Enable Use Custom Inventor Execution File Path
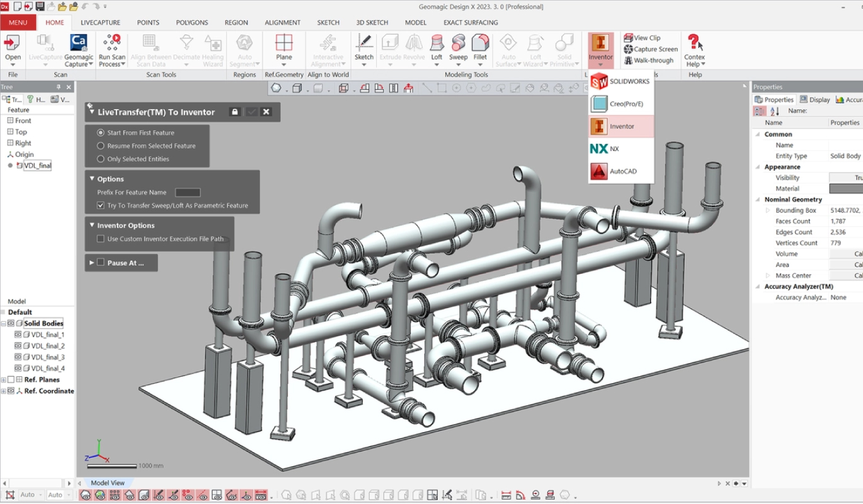 (101, 239)
